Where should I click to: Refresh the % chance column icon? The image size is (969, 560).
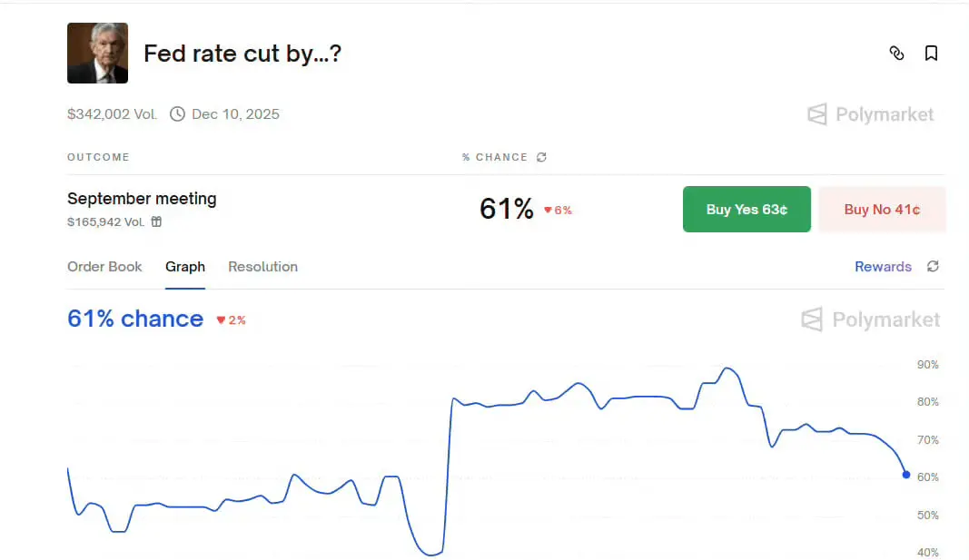pos(541,157)
